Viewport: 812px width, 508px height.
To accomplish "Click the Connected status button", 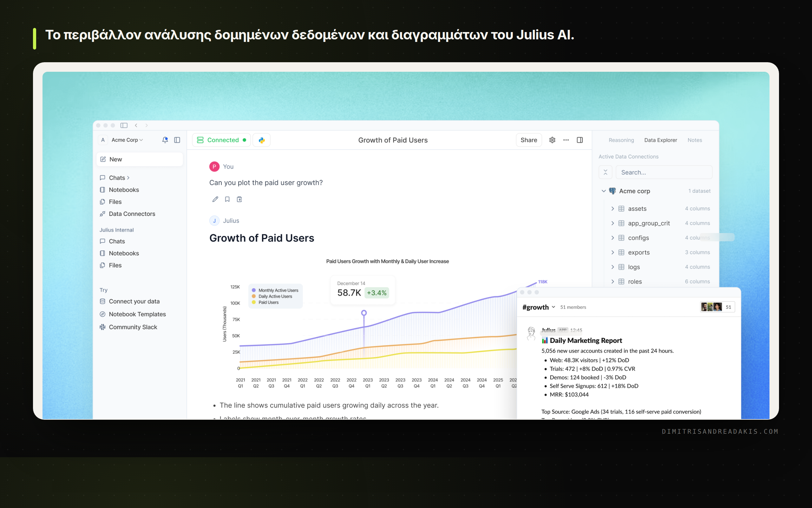I will [221, 140].
